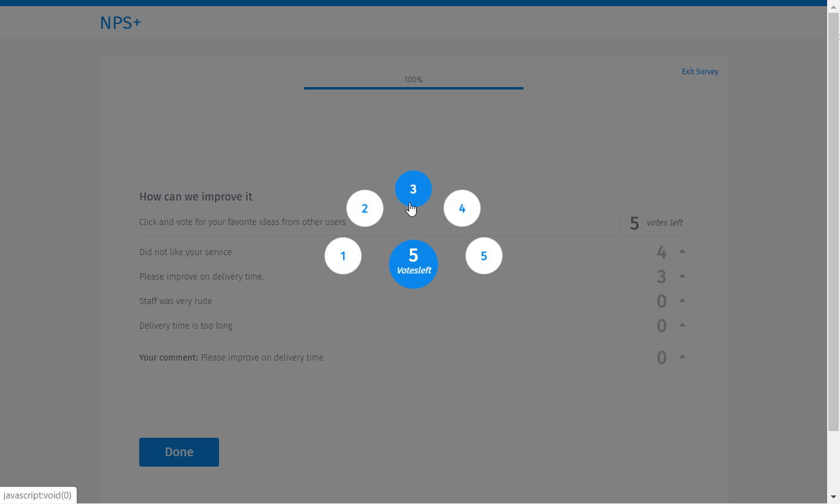Click the votes left indicator showing 5
Screen dimensions: 840x504
click(x=654, y=222)
